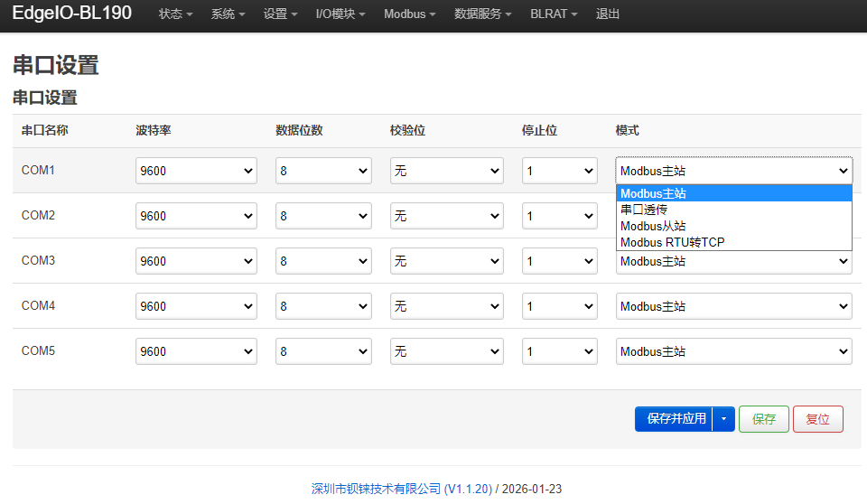This screenshot has width=867, height=504.
Task: Click the 停止位 column header
Action: pos(539,131)
